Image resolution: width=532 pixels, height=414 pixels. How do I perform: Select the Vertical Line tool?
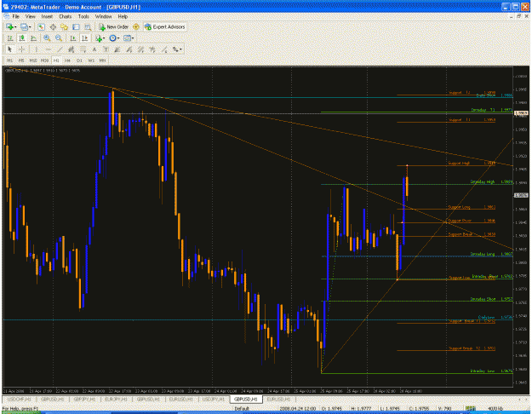coord(36,49)
